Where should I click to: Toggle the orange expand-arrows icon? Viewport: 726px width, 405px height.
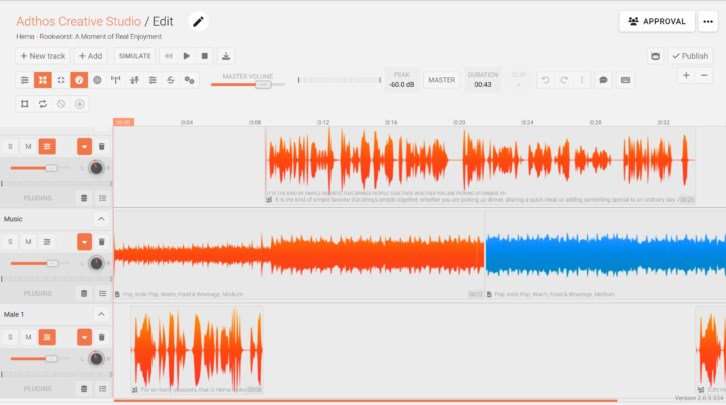click(x=43, y=80)
